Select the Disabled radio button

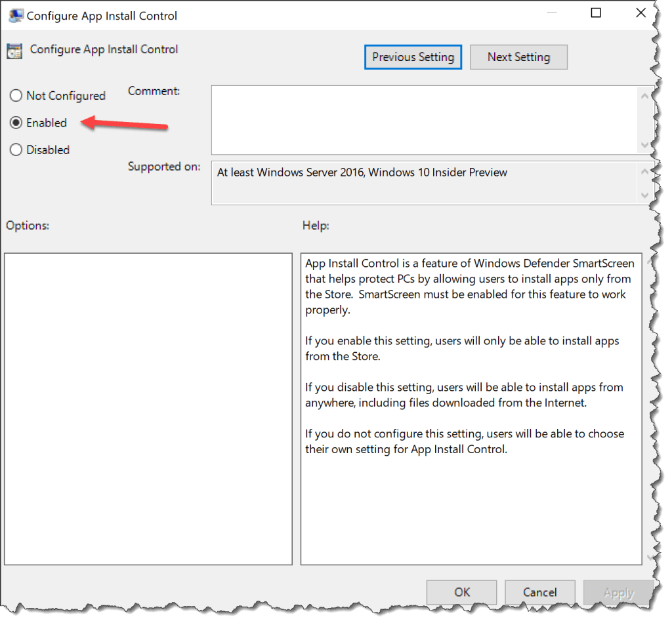(16, 150)
